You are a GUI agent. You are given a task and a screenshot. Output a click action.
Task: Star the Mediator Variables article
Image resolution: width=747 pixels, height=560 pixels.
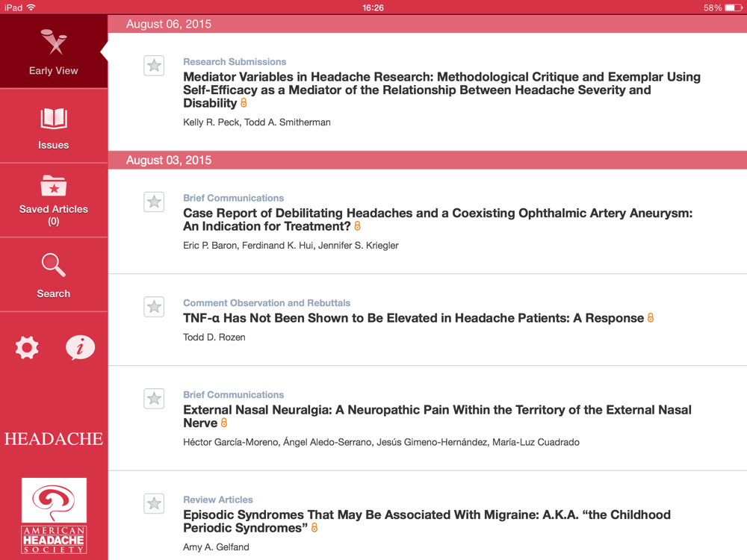[154, 66]
